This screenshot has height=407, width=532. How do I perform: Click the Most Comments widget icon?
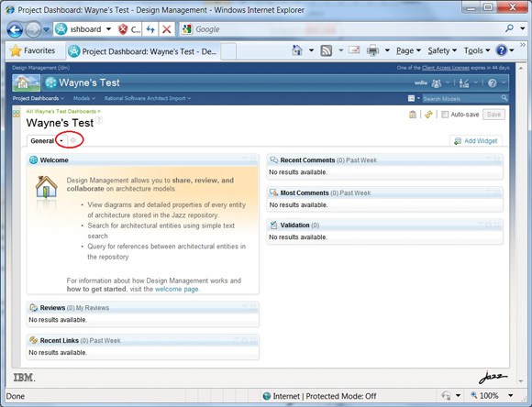click(273, 192)
